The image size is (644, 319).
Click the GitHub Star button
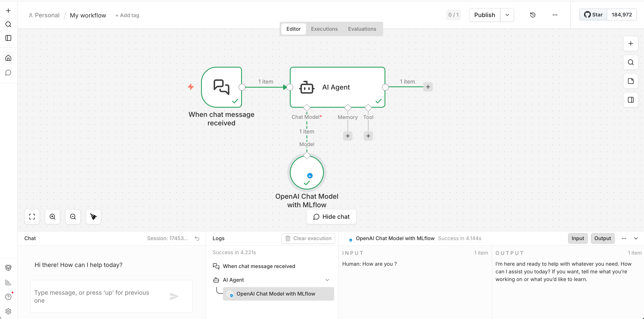(593, 15)
